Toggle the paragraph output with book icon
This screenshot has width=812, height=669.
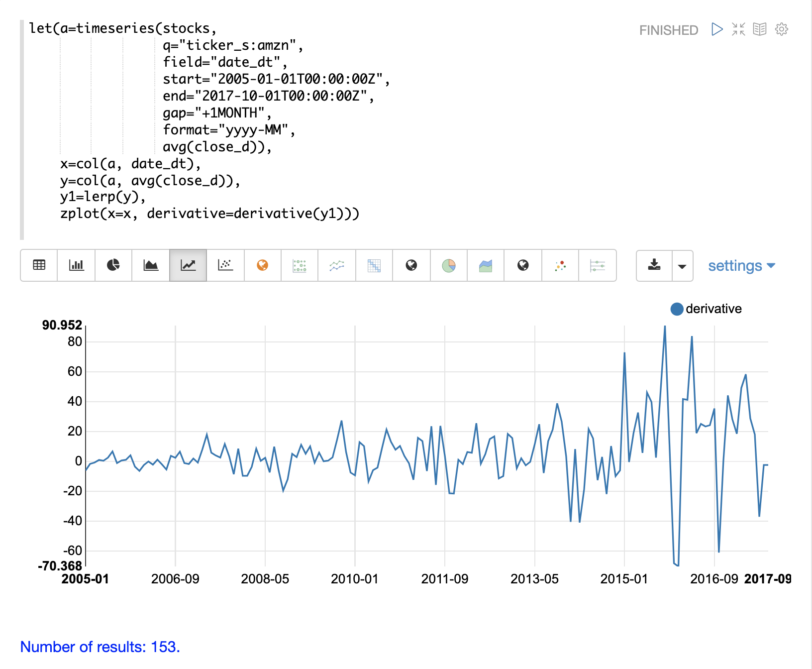click(x=760, y=29)
